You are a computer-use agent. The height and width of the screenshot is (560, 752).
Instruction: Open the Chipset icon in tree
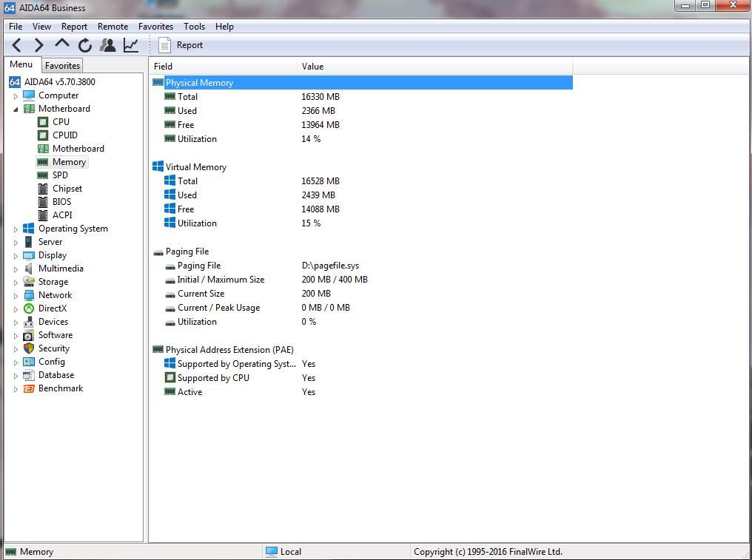coord(43,189)
